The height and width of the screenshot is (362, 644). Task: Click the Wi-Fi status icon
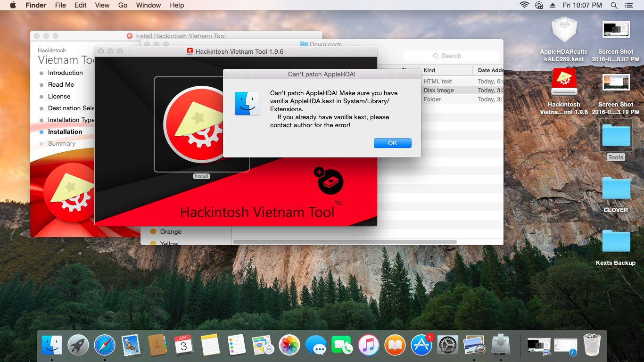click(524, 5)
